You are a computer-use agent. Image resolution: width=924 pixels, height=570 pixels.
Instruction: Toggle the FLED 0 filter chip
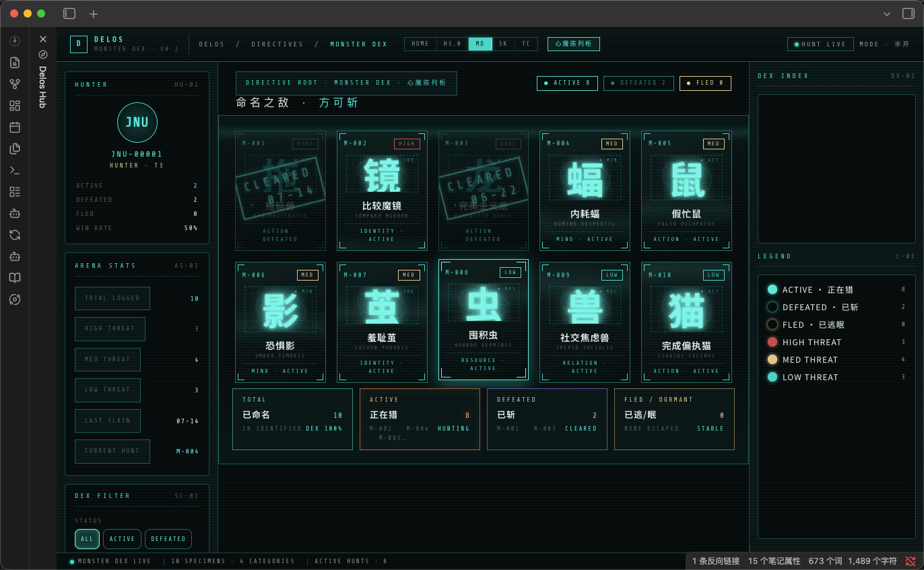point(705,83)
